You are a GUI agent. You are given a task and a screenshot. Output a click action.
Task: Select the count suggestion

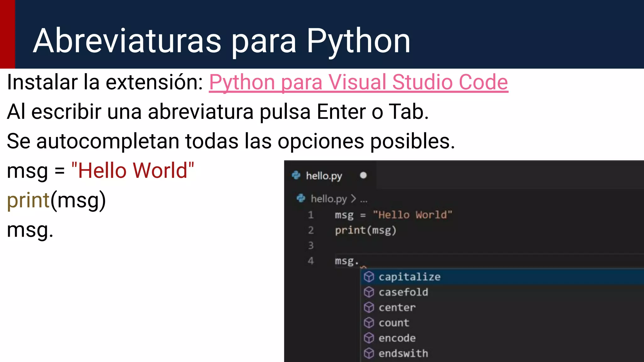click(502, 323)
